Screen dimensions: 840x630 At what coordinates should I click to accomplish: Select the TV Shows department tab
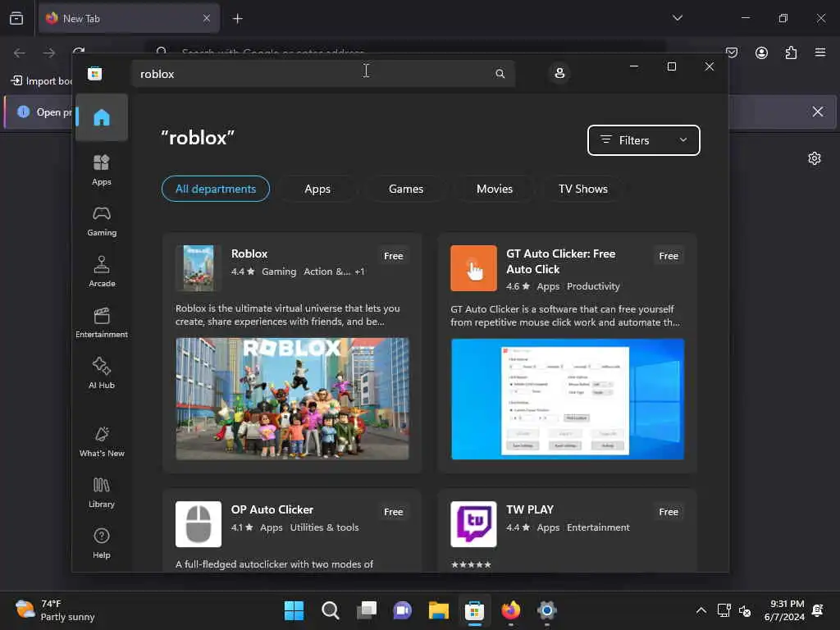coord(583,189)
